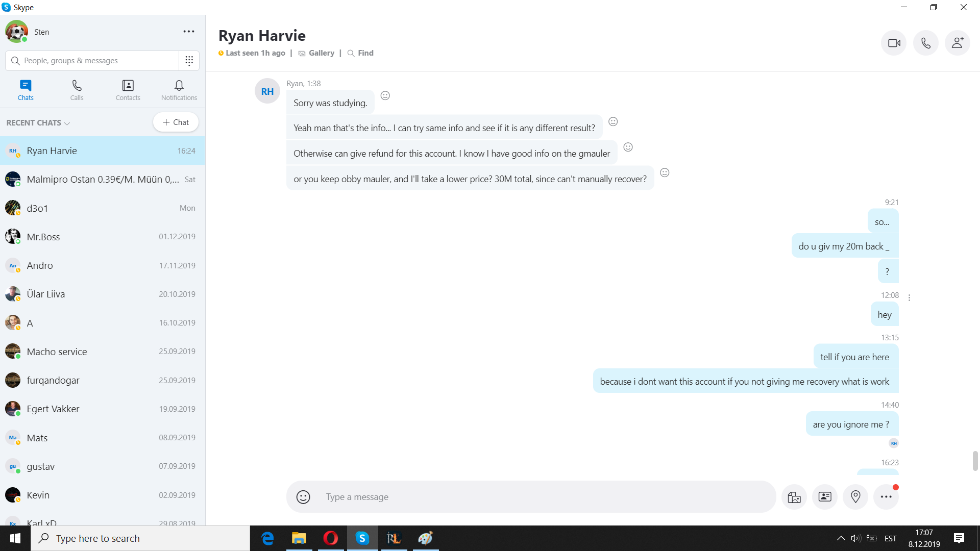This screenshot has height=551, width=980.
Task: Start a new chat with + Chat button
Action: click(176, 122)
